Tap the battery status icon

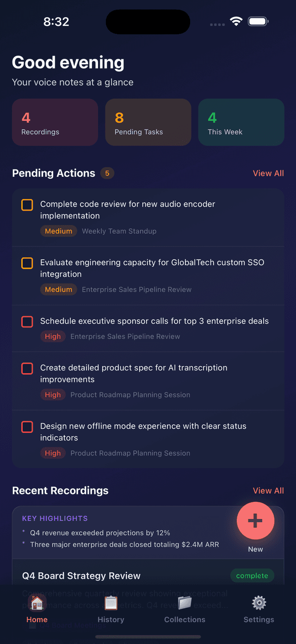258,21
